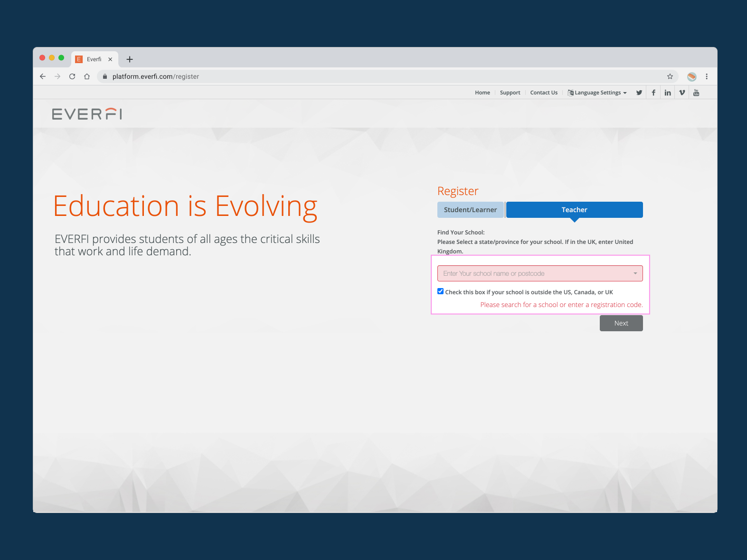Switch to Student/Learner tab
Viewport: 747px width, 560px height.
coord(470,210)
